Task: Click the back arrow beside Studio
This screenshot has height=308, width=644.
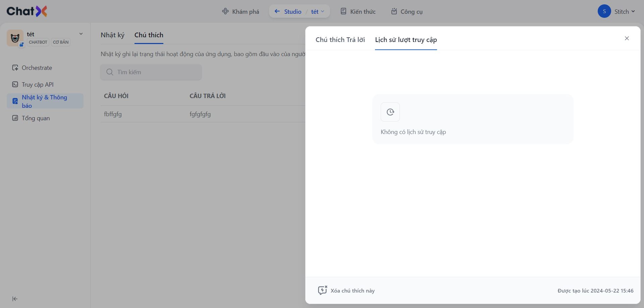Action: pos(277,11)
